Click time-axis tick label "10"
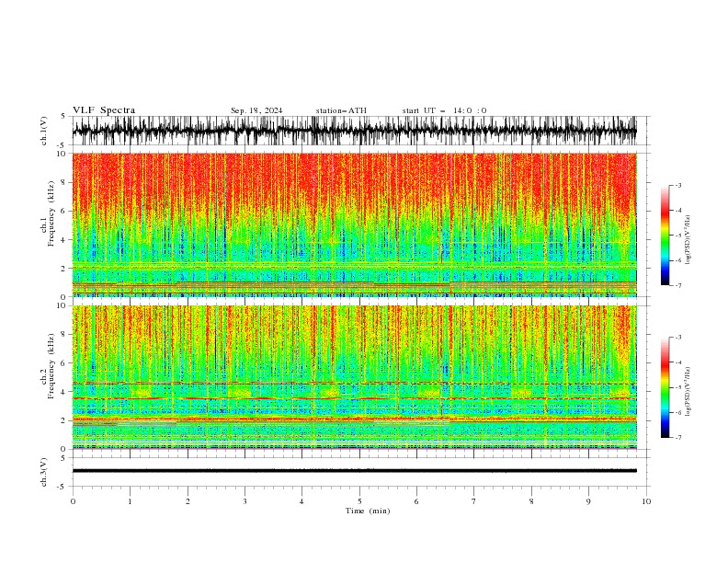Screen dimensions: 728x563 pyautogui.click(x=646, y=501)
